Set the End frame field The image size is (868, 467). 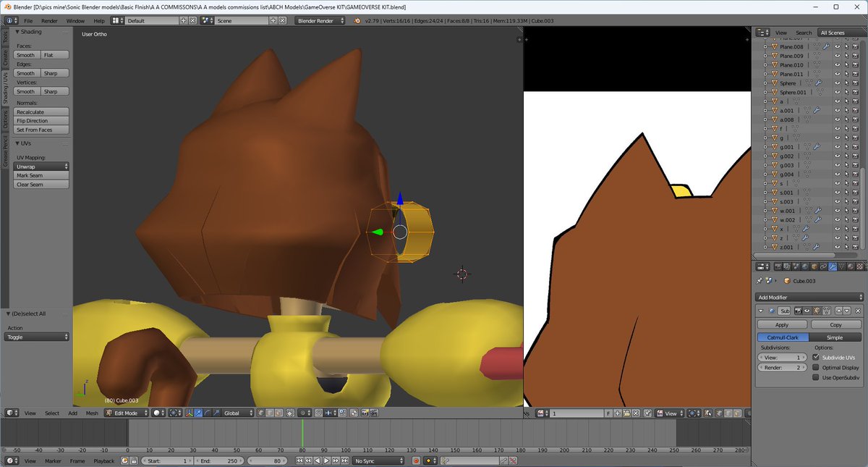pos(218,460)
